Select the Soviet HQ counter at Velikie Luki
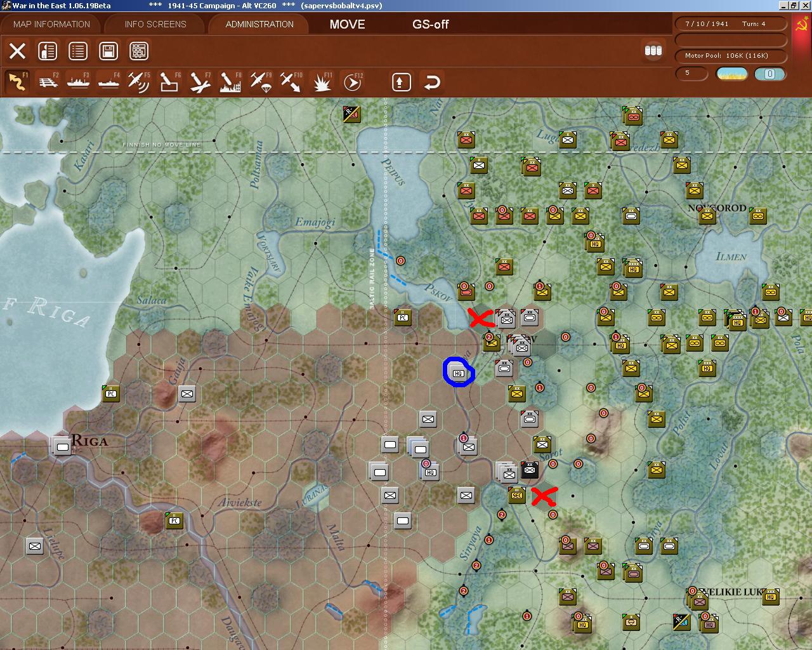The image size is (812, 650). 771,597
